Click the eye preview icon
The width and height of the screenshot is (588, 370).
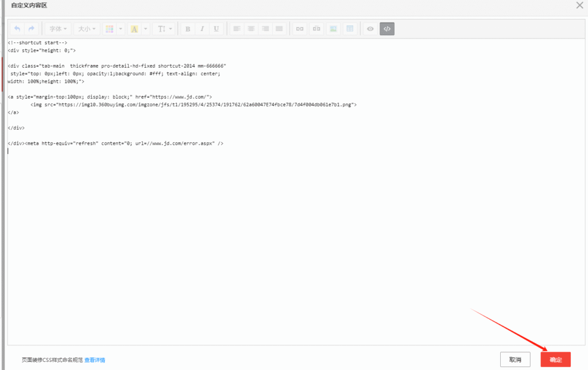[370, 29]
